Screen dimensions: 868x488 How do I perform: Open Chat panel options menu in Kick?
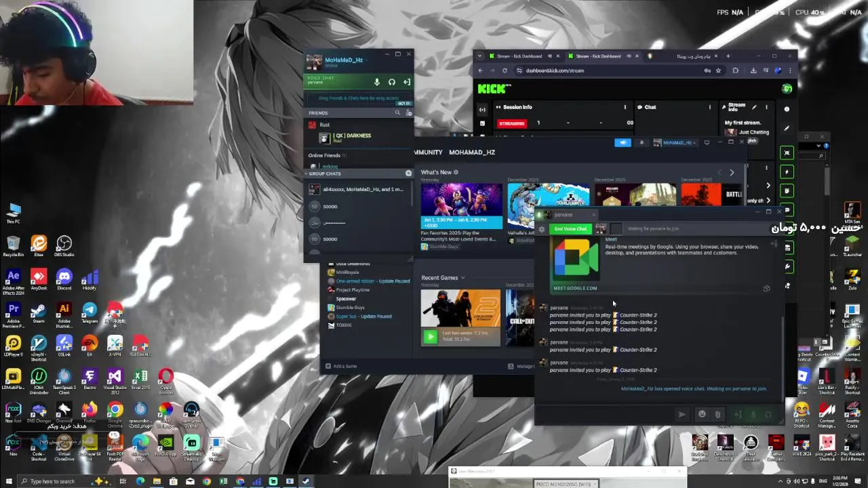point(710,107)
